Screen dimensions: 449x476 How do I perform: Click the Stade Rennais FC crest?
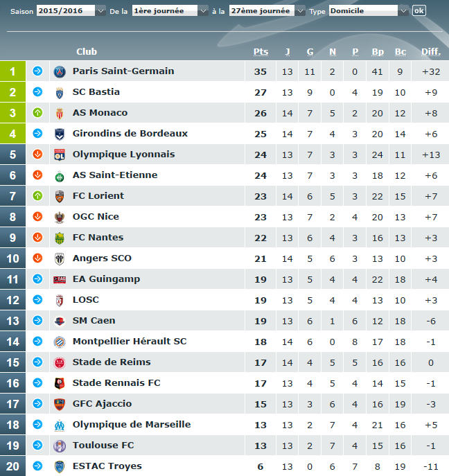pyautogui.click(x=60, y=383)
